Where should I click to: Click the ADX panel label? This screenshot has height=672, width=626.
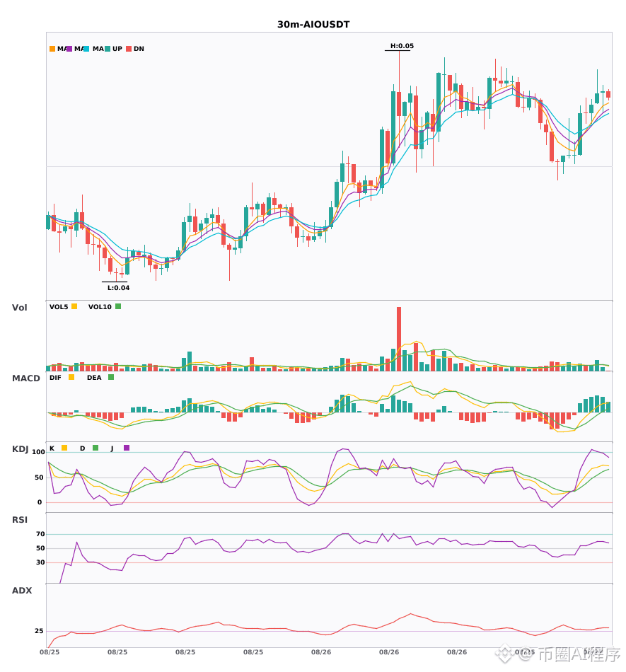coord(22,591)
